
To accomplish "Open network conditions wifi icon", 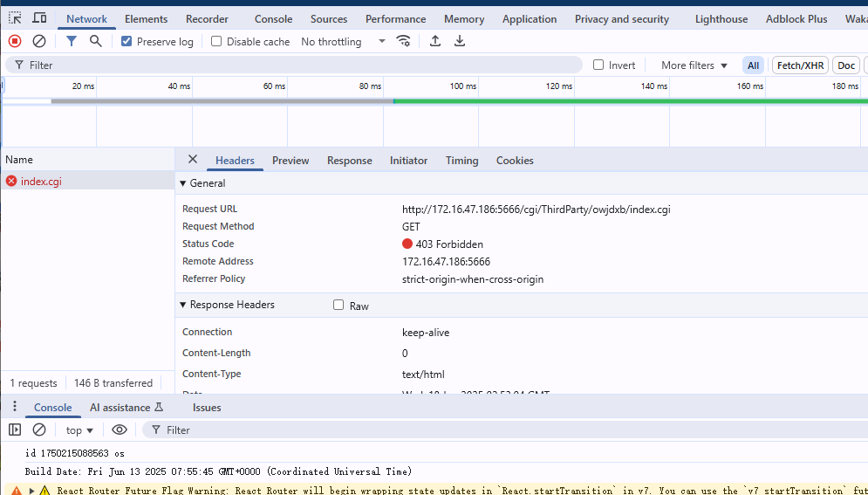I will coord(404,41).
